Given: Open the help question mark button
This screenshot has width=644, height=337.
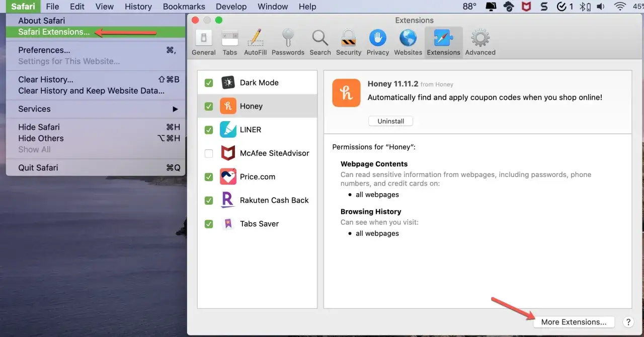Looking at the screenshot, I should click(x=628, y=322).
